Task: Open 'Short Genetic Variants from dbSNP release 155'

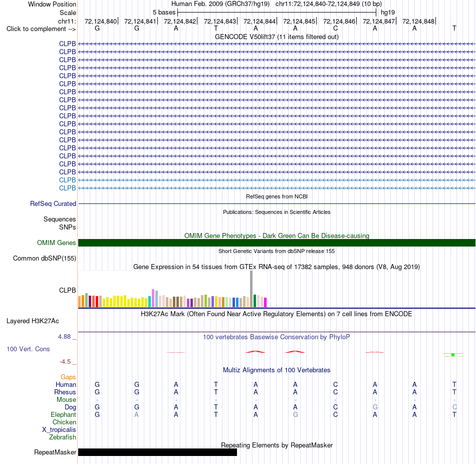Action: pyautogui.click(x=277, y=251)
